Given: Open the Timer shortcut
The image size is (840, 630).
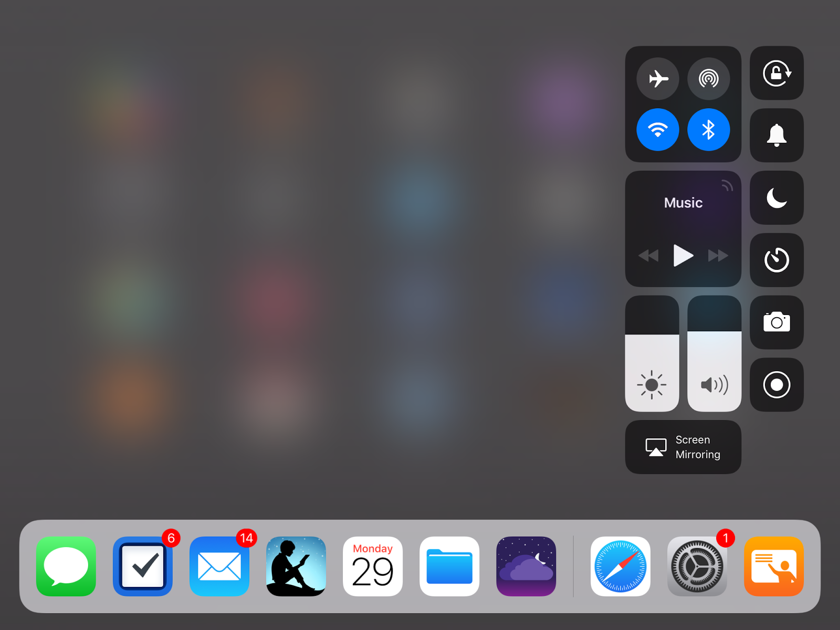Looking at the screenshot, I should (777, 260).
